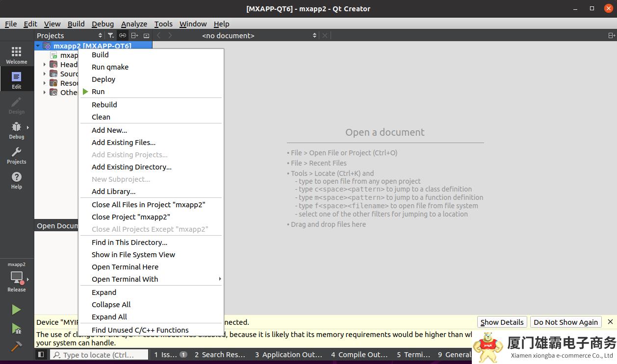Open the Welcome mode in sidebar
617x364 pixels.
(16, 55)
